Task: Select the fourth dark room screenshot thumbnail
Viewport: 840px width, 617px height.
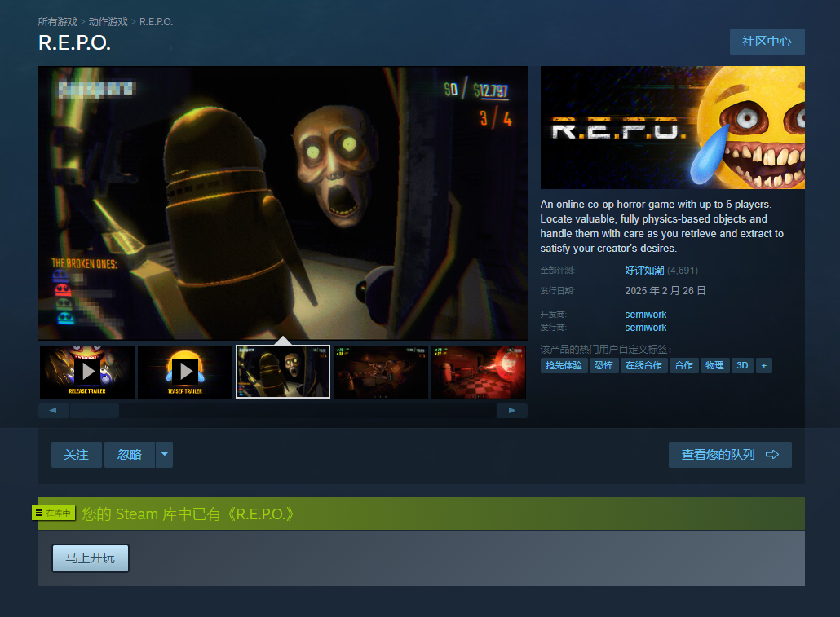Action: (x=381, y=372)
